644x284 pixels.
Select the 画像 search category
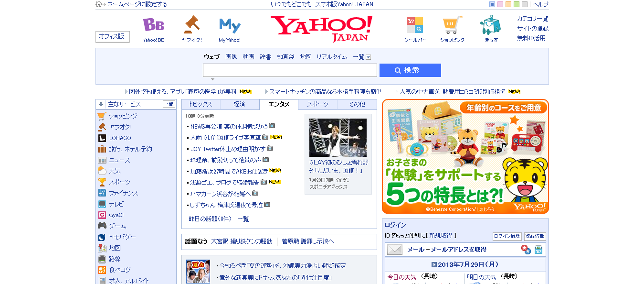pyautogui.click(x=231, y=57)
